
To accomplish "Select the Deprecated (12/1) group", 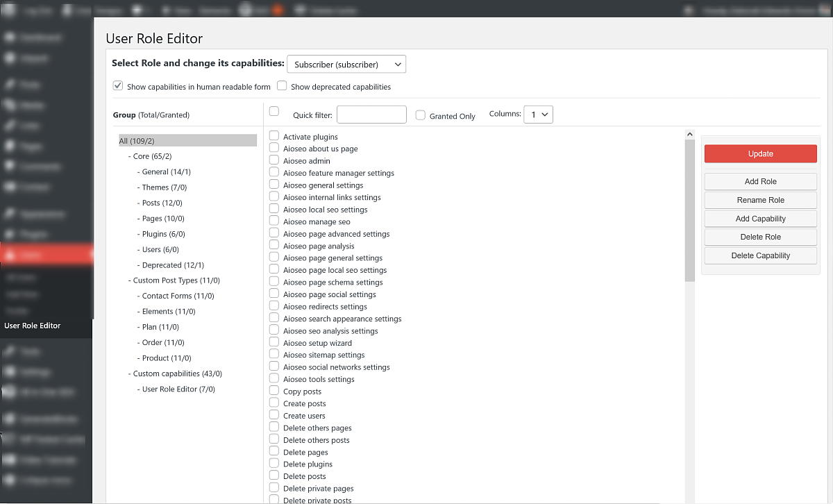I will coord(173,265).
